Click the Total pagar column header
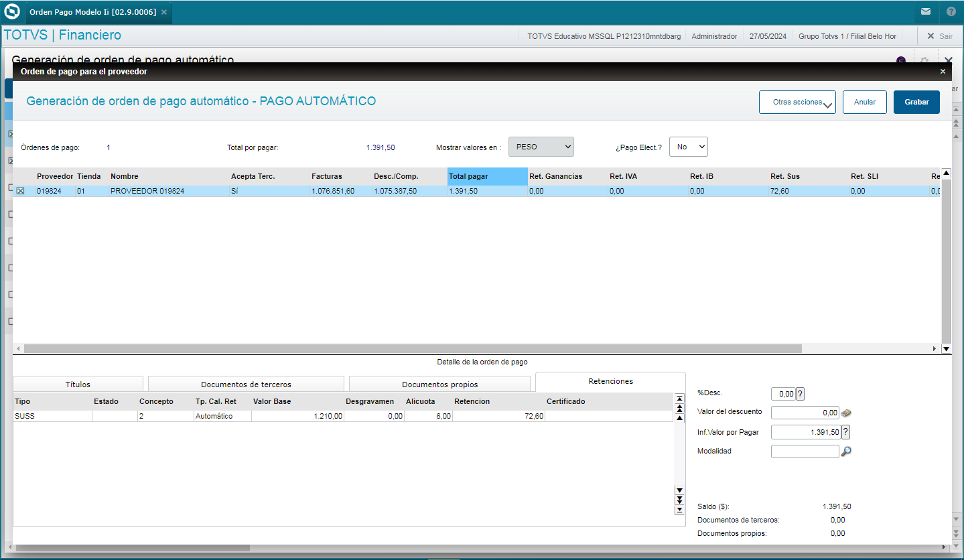This screenshot has height=560, width=964. (488, 176)
